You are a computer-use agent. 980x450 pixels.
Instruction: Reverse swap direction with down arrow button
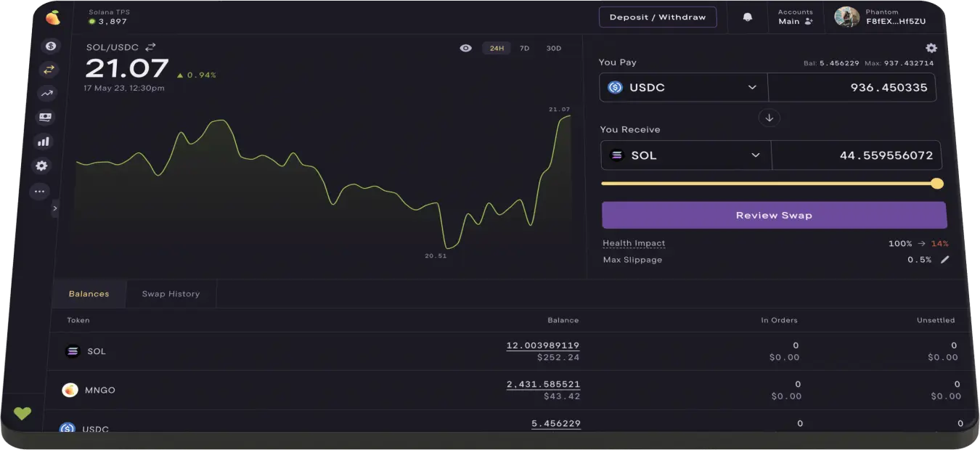769,118
